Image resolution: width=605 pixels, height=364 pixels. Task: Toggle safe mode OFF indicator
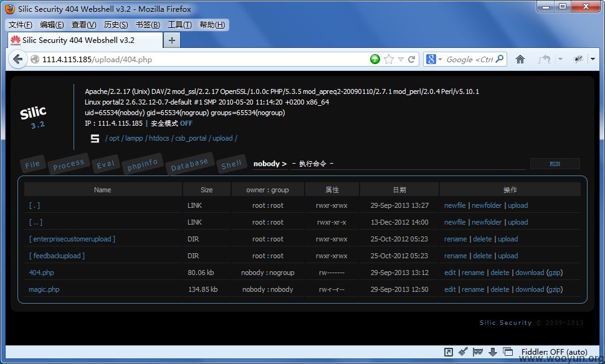pyautogui.click(x=186, y=123)
